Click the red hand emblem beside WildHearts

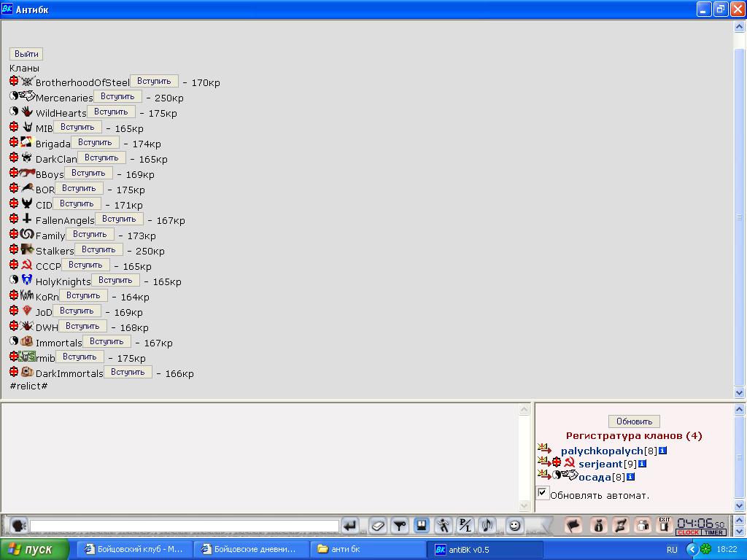27,112
